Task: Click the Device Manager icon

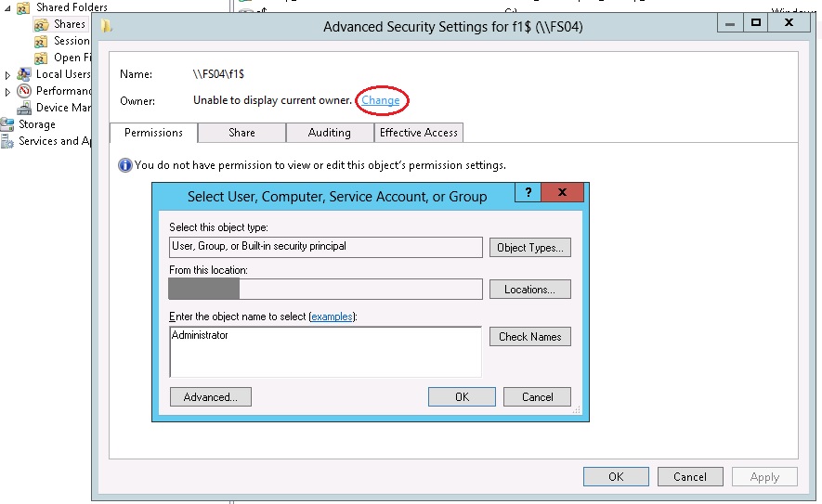Action: tap(23, 108)
